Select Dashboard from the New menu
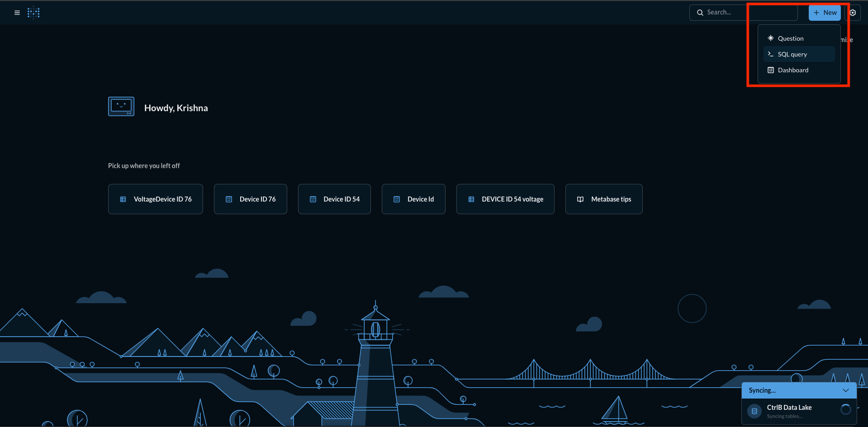Viewport: 868px width, 427px height. 792,70
